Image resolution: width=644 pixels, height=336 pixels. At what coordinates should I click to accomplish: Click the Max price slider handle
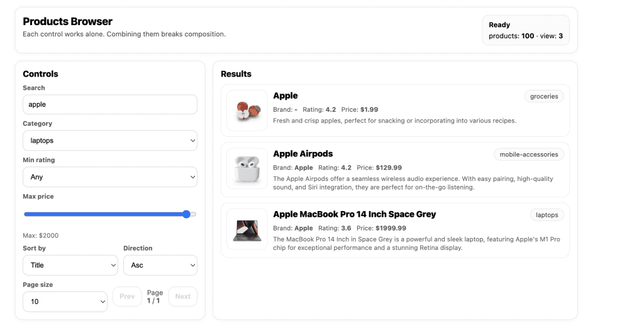pyautogui.click(x=186, y=214)
